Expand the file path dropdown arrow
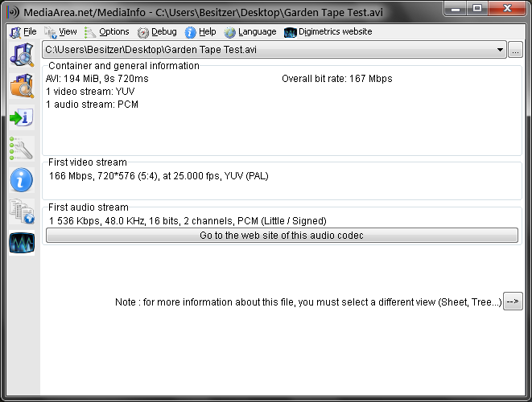This screenshot has width=532, height=402. point(500,50)
